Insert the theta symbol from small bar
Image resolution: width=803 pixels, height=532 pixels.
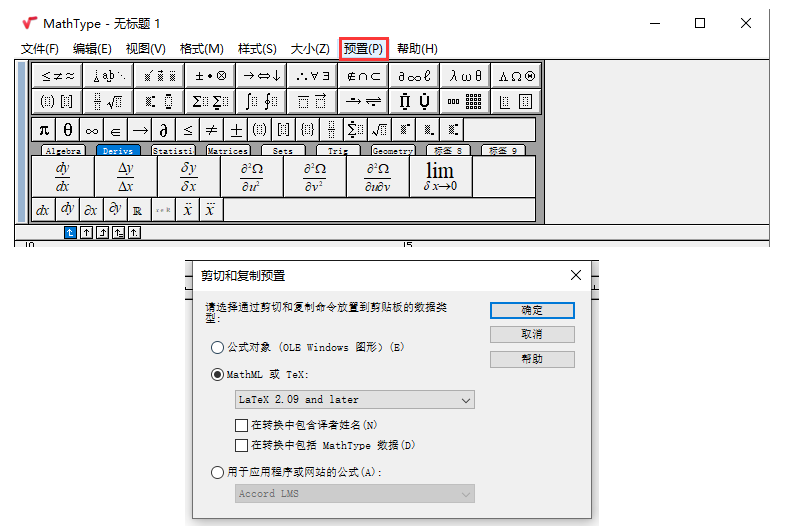(68, 130)
